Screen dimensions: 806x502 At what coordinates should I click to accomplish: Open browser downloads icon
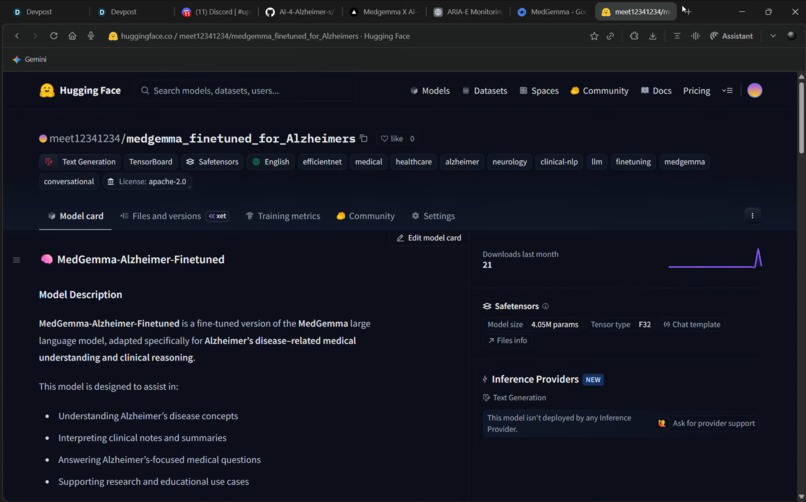click(653, 36)
